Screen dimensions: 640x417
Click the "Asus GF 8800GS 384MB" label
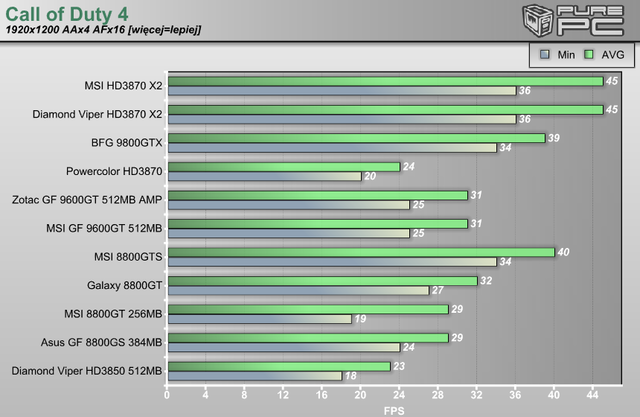point(102,342)
